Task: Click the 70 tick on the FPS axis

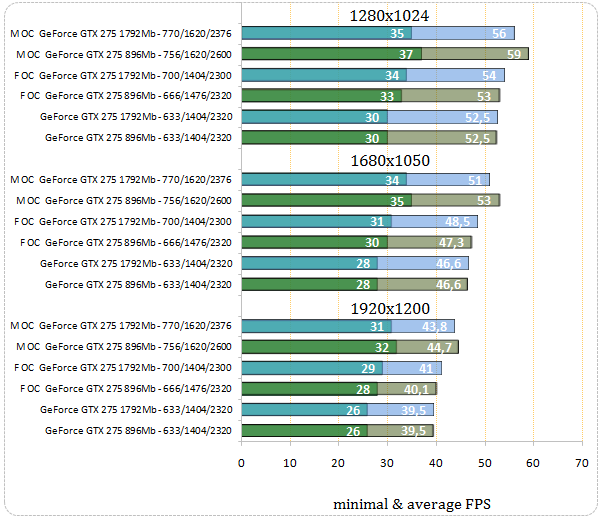Action: point(582,463)
